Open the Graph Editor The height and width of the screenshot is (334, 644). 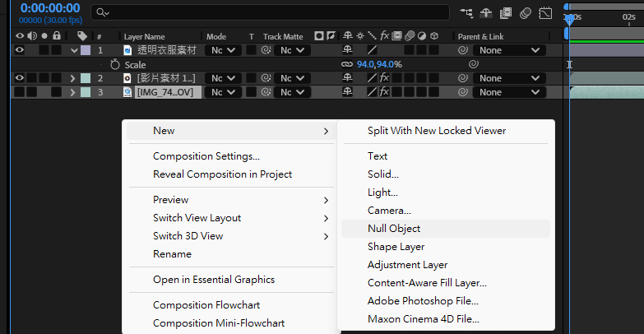[x=544, y=12]
